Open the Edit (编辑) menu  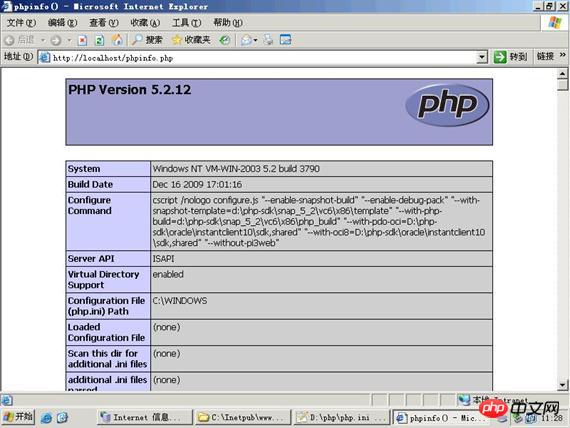[62, 23]
